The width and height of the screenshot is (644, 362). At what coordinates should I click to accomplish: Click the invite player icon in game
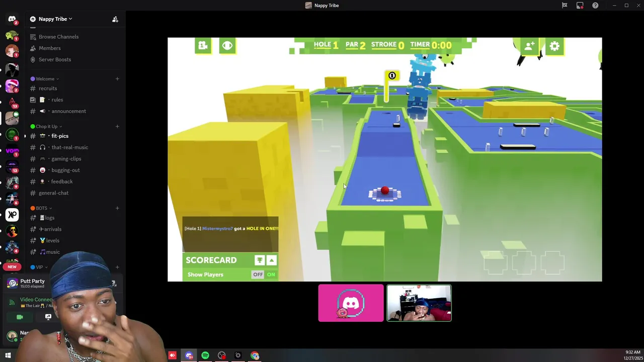coord(529,46)
